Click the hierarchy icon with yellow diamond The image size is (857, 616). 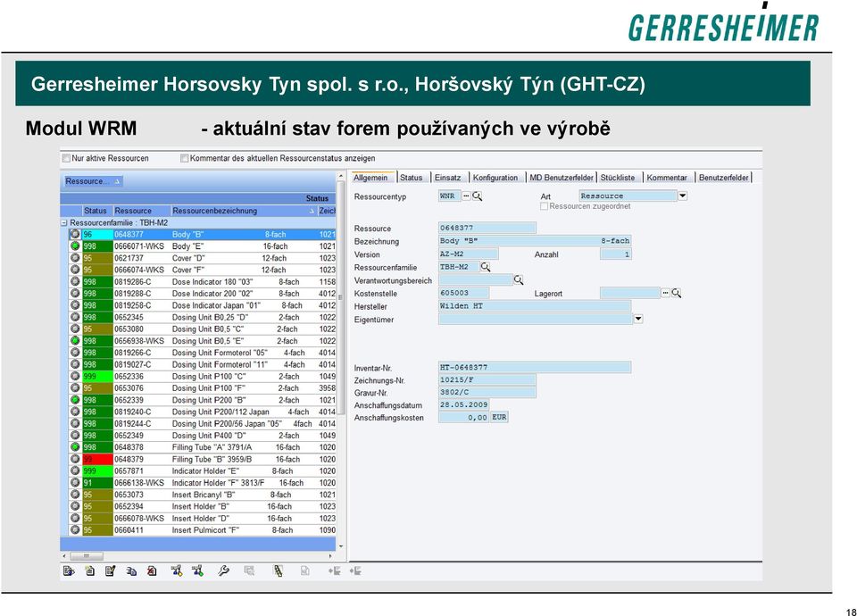click(176, 571)
